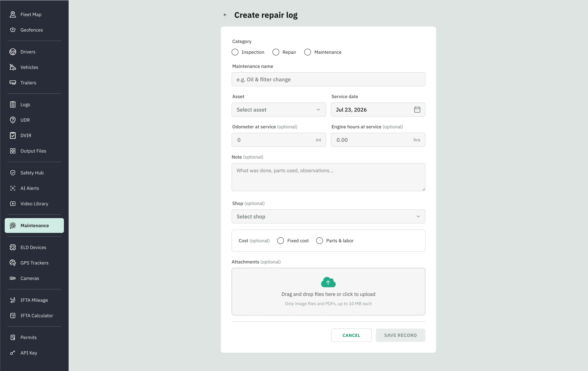Go to the Drivers section
Image resolution: width=588 pixels, height=371 pixels.
(x=34, y=52)
